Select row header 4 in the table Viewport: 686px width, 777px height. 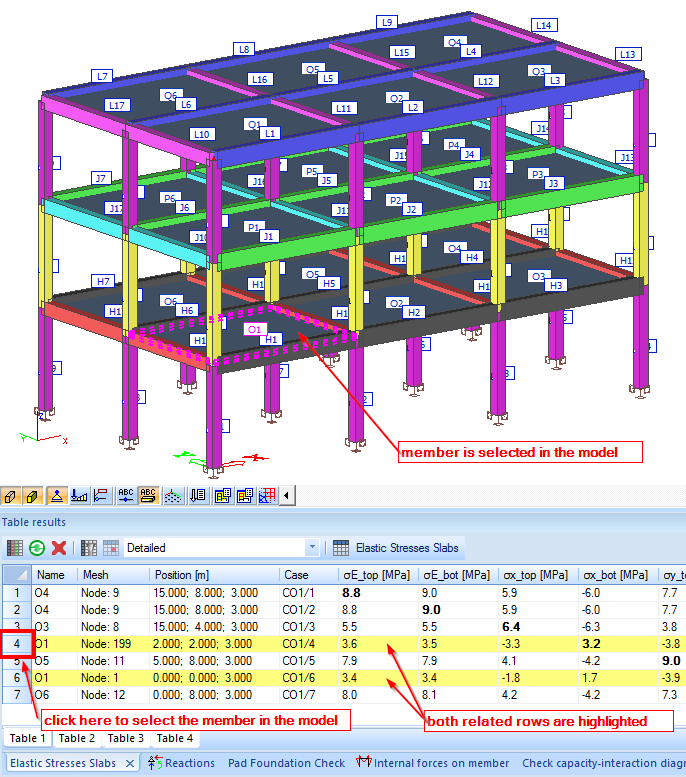16,643
